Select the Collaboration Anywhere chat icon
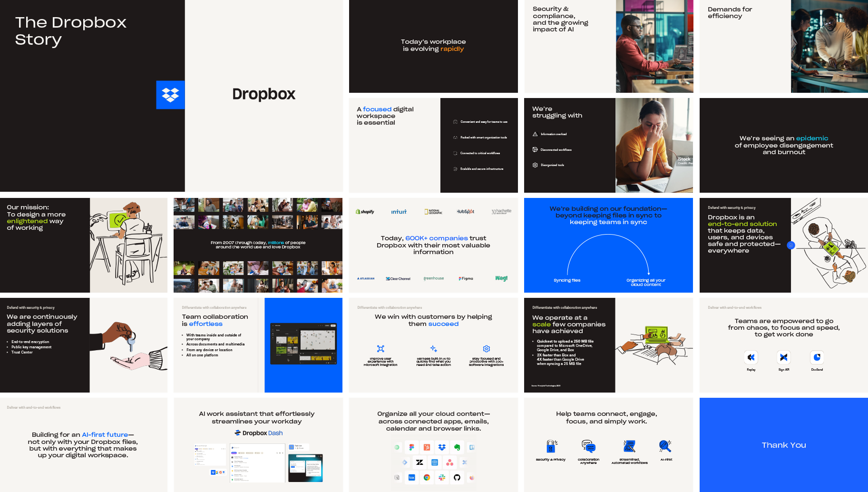 point(588,446)
